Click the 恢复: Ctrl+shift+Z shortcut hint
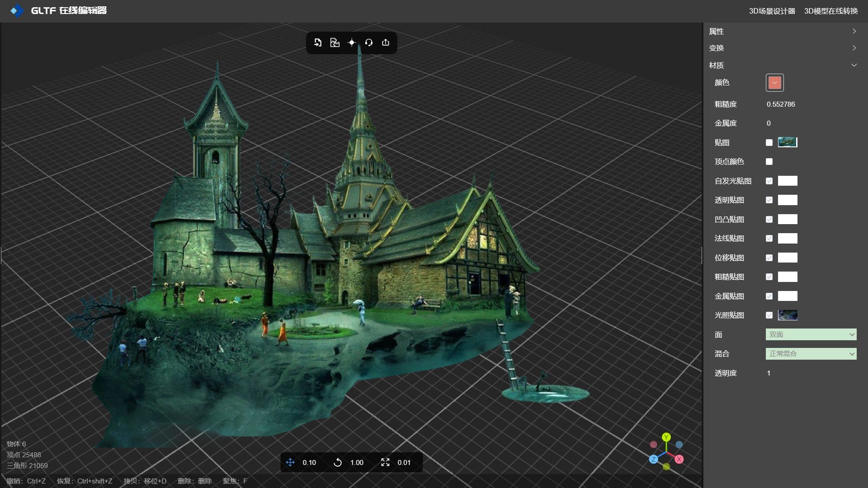 pos(85,481)
